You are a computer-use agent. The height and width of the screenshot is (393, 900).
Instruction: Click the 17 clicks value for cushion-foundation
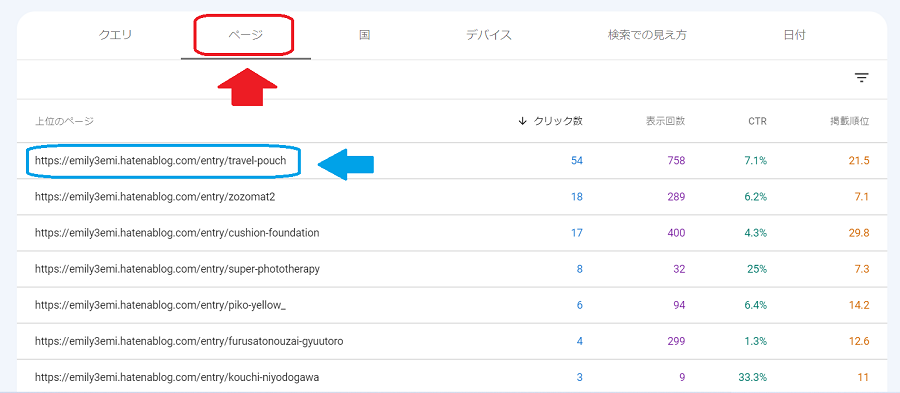(x=577, y=233)
